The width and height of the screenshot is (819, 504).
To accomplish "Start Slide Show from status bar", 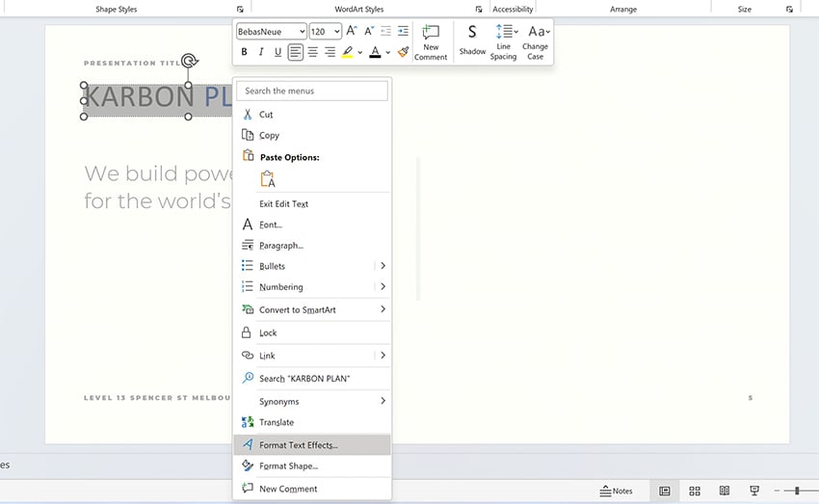I will tap(755, 491).
